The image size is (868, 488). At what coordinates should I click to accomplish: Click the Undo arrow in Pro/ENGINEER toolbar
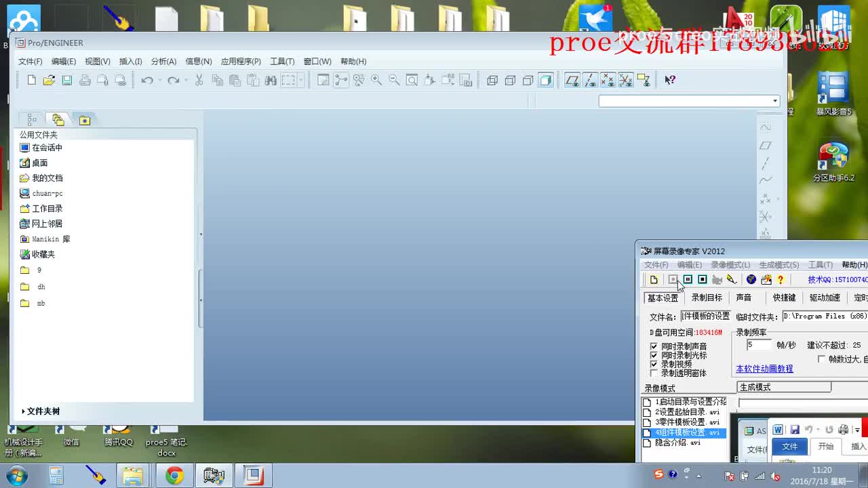[146, 80]
